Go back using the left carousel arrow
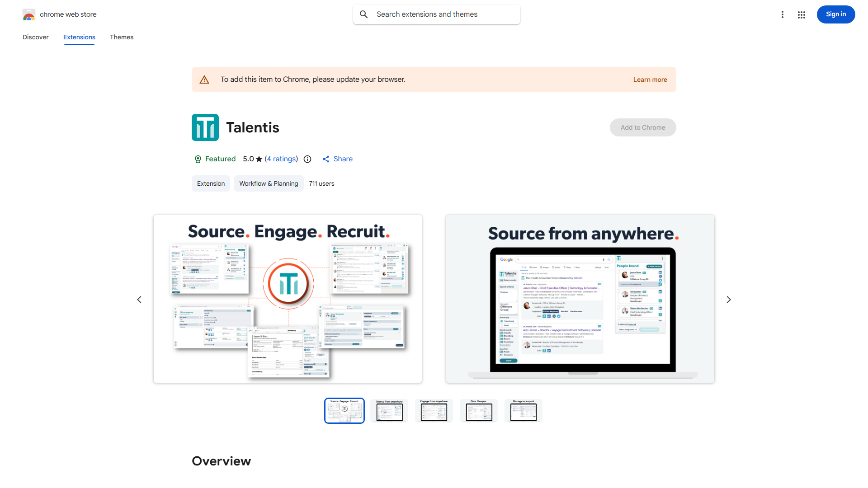This screenshot has width=868, height=488. point(139,299)
